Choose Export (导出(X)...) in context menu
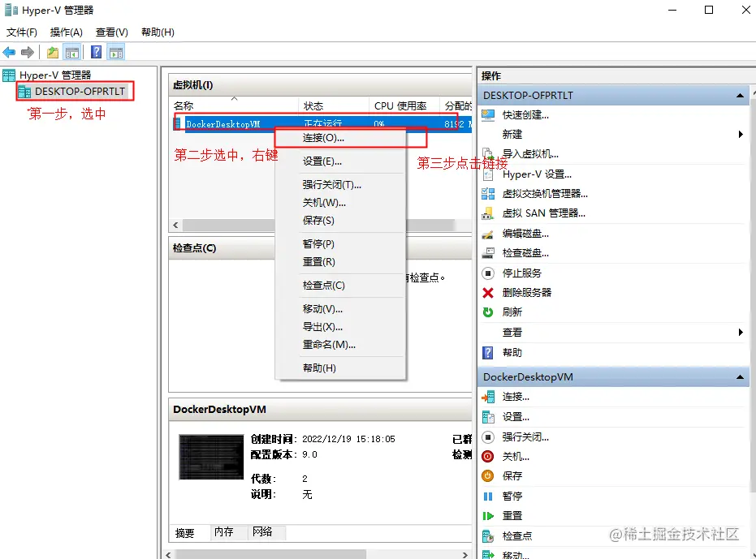Image resolution: width=756 pixels, height=559 pixels. 340,327
